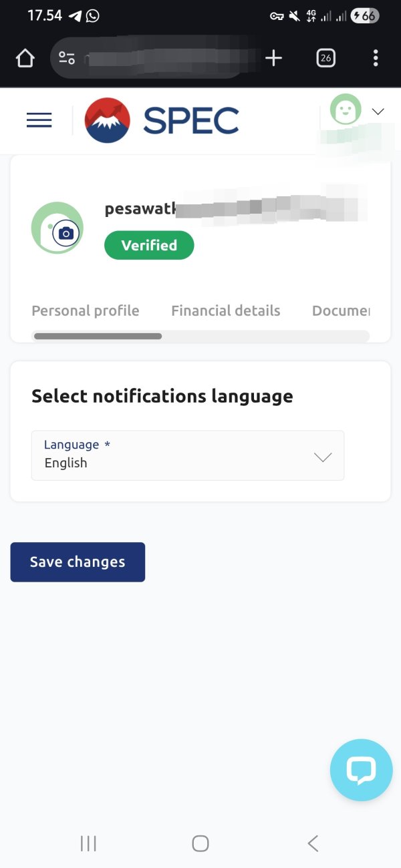Tap the Verified status badge
401x868 pixels.
coord(149,245)
